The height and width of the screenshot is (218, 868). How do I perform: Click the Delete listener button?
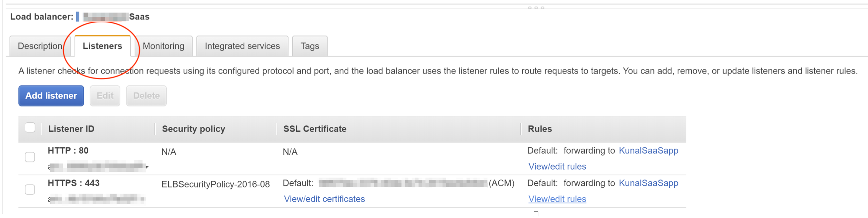coord(146,96)
